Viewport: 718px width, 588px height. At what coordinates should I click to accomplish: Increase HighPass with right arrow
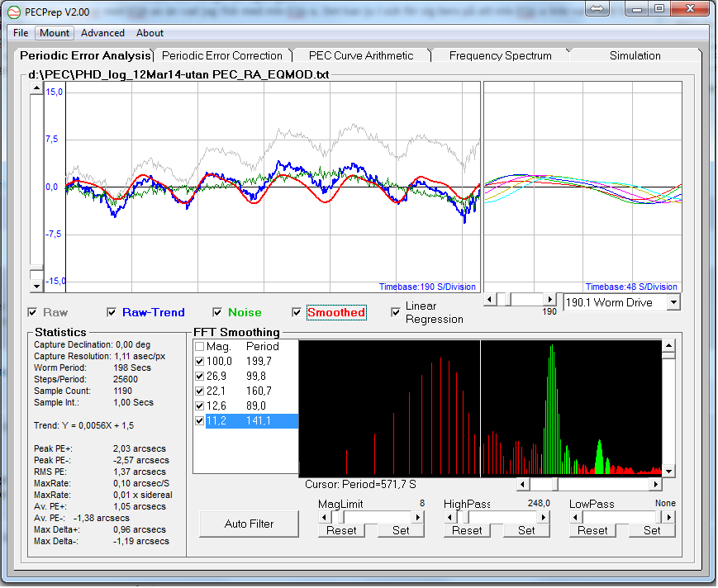[x=543, y=518]
